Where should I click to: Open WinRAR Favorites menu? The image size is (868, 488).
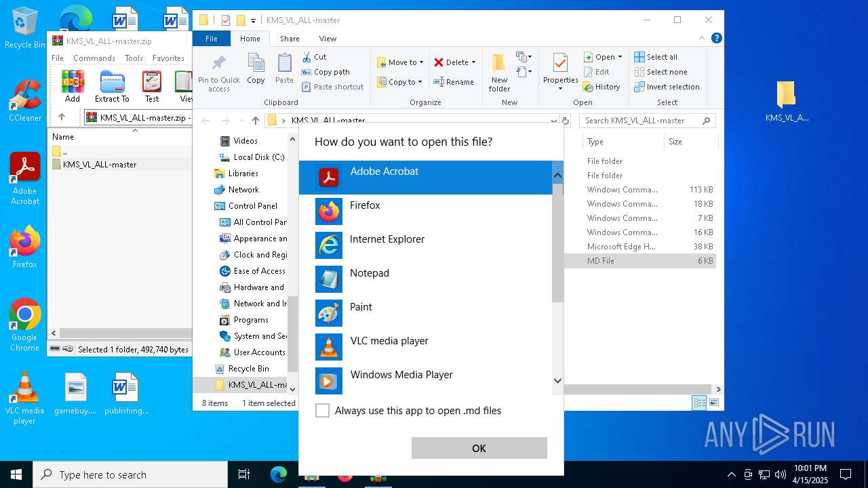click(168, 58)
